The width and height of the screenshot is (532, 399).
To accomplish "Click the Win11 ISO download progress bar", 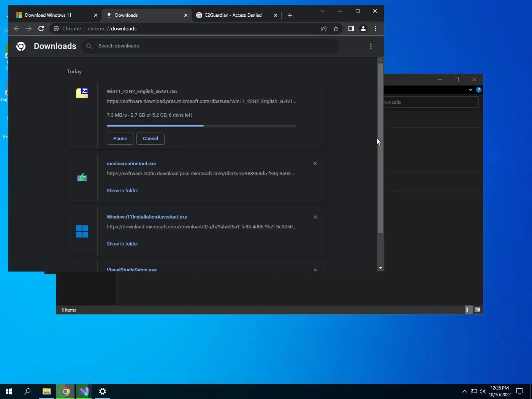I will pyautogui.click(x=201, y=125).
